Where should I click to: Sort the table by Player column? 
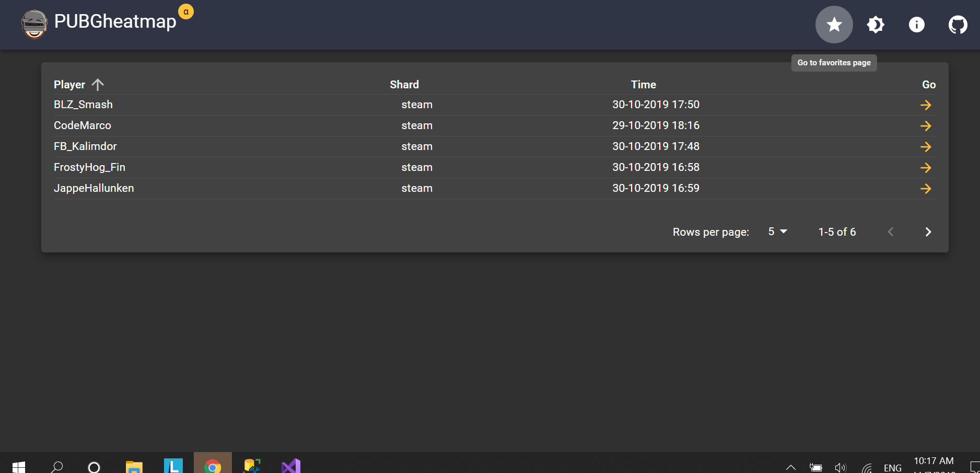pyautogui.click(x=69, y=85)
